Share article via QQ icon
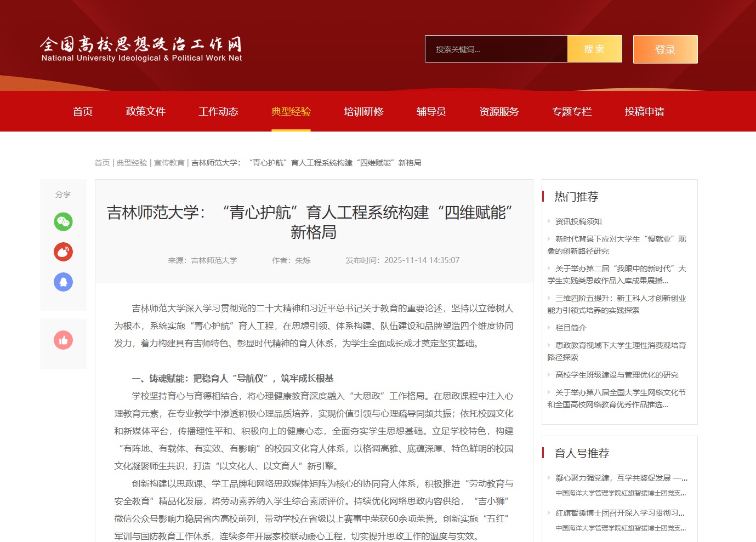The height and width of the screenshot is (542, 756). 63,282
